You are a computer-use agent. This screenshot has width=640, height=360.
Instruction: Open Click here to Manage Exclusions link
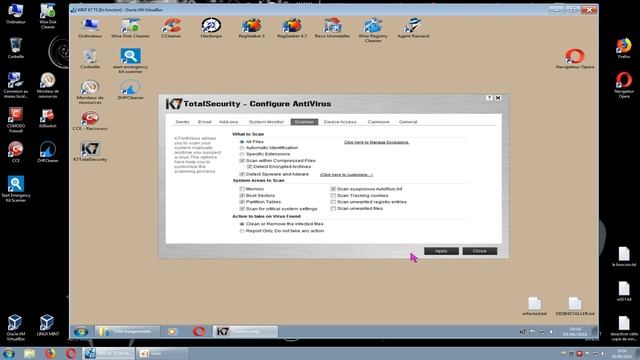376,142
